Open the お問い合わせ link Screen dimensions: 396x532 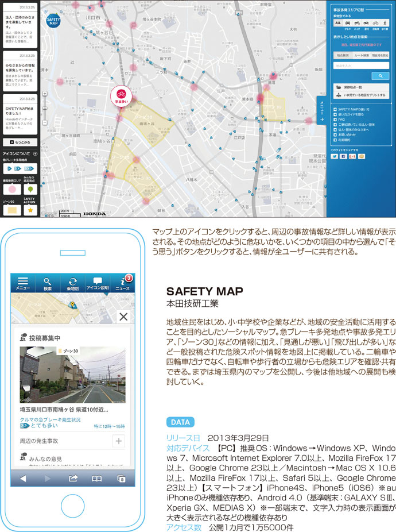345,134
